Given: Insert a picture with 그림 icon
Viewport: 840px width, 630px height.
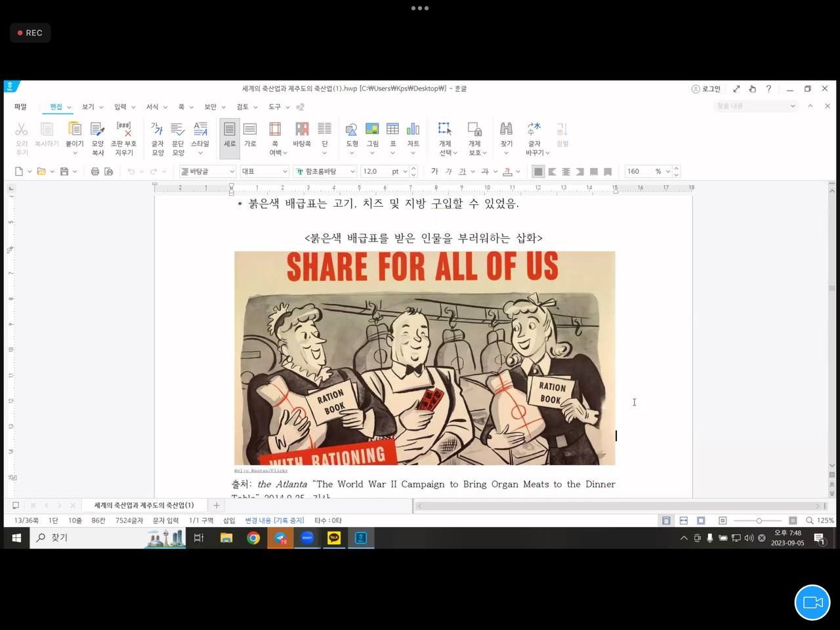Looking at the screenshot, I should click(372, 129).
